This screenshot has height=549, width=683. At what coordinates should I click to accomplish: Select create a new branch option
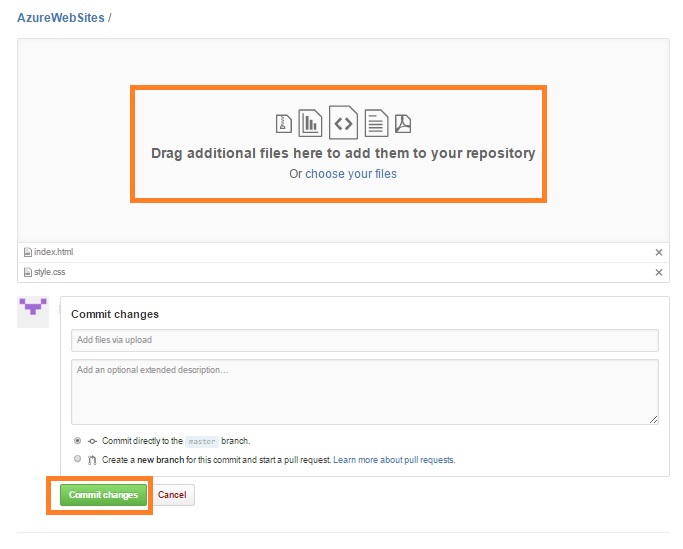point(77,460)
